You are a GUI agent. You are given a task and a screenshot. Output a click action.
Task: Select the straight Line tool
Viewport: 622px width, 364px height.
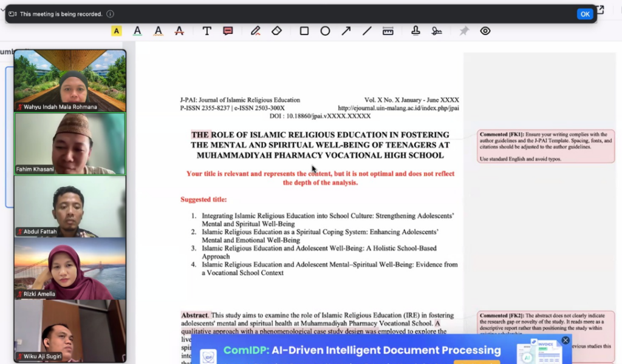coord(367,31)
